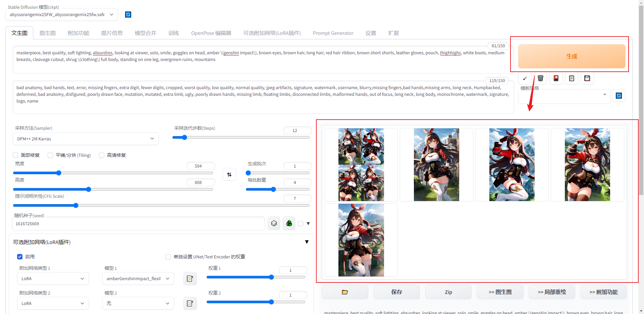
Task: Tick the extra seed checkbox beside the recycle icon
Action: pos(301,224)
